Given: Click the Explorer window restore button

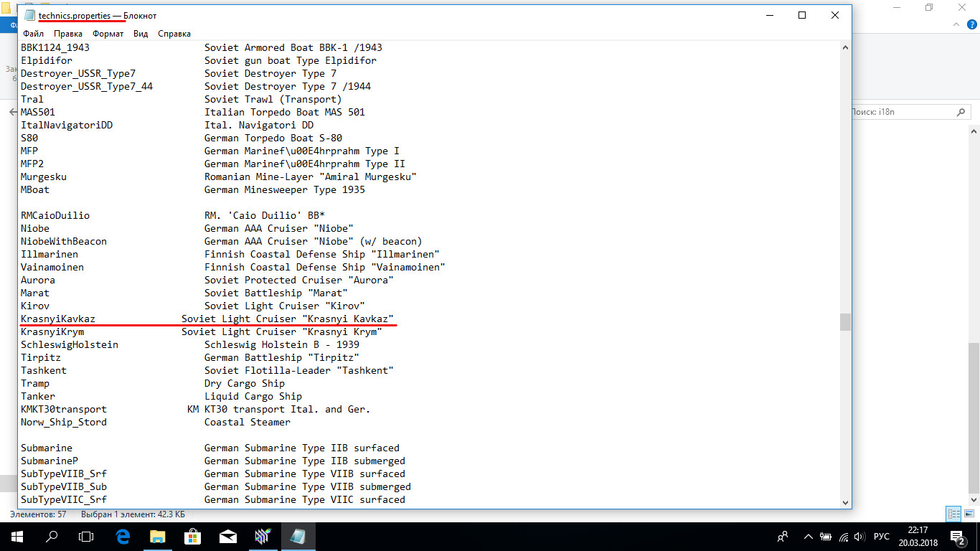Looking at the screenshot, I should tap(929, 7).
